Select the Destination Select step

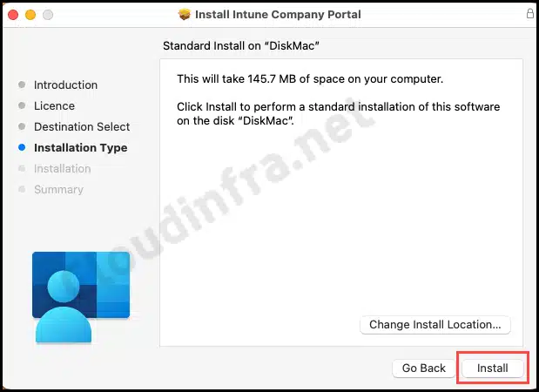coord(82,127)
